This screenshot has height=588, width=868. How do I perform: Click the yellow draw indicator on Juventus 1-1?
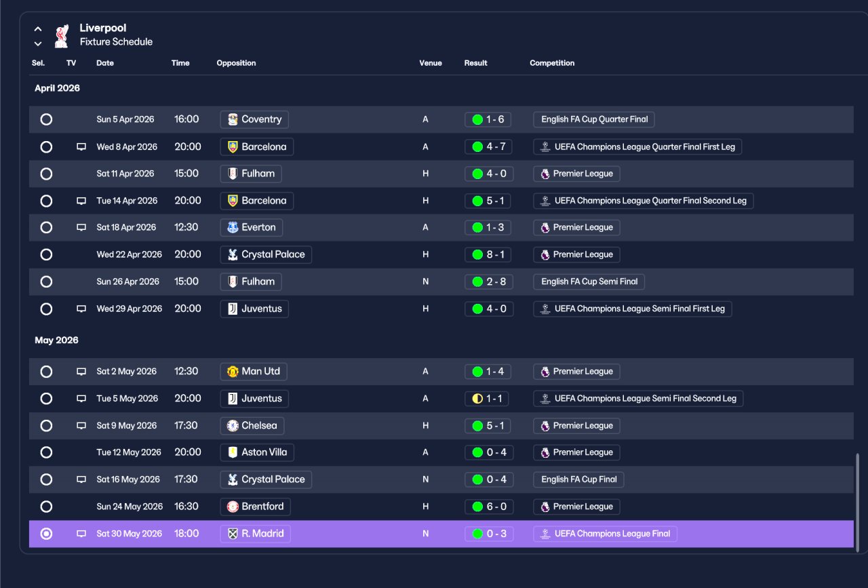[x=477, y=399]
